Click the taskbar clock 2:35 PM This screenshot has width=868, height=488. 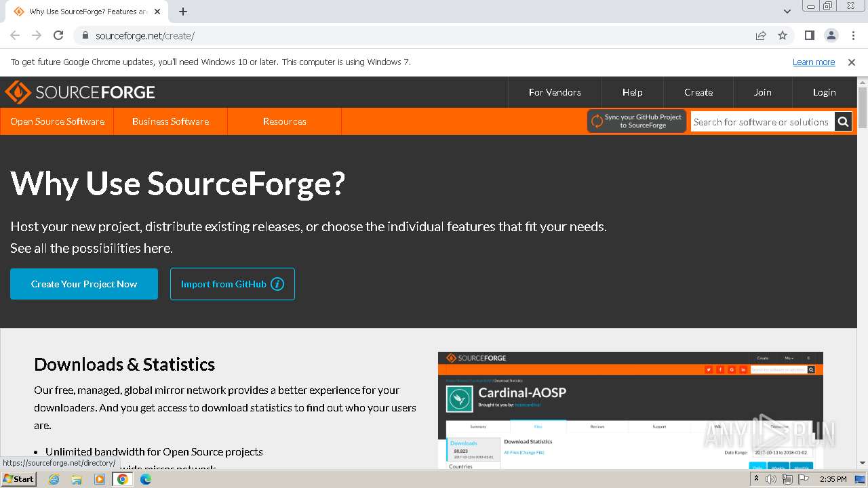(833, 479)
